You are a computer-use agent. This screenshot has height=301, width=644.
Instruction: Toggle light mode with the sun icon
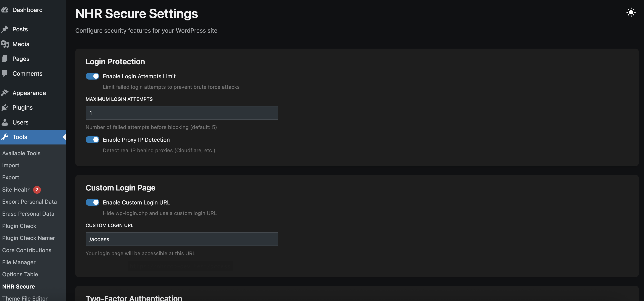coord(631,12)
